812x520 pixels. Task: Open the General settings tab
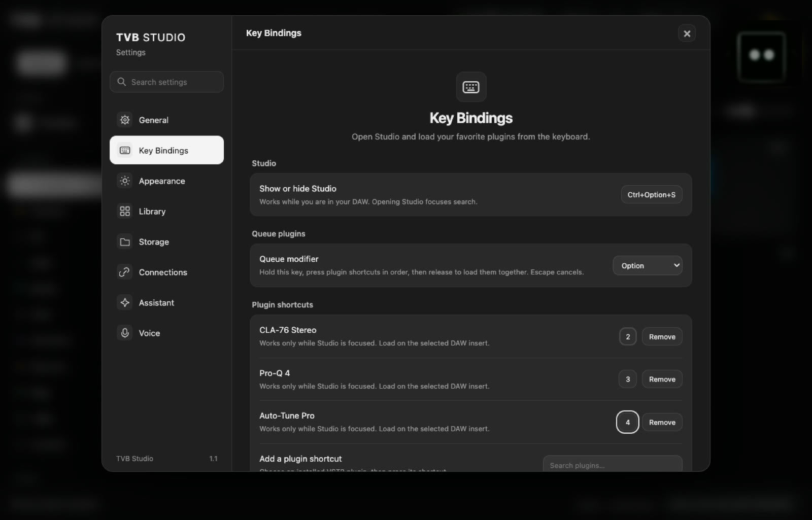coord(166,120)
